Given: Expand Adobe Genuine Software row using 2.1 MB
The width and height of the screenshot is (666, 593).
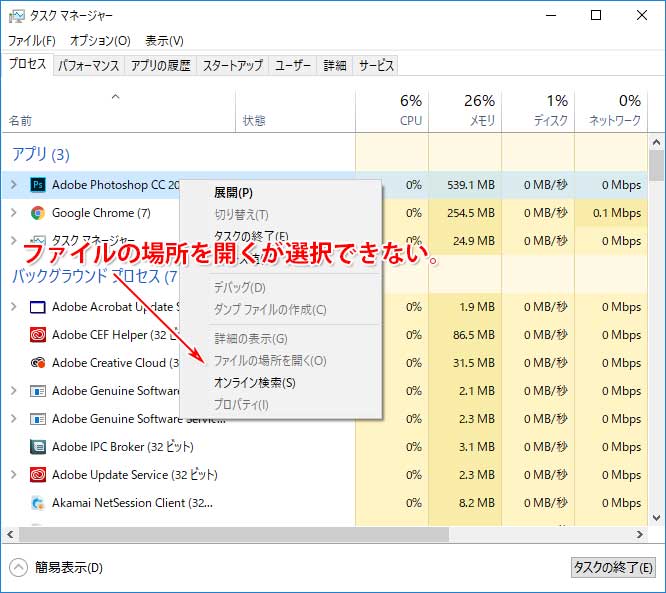Looking at the screenshot, I should point(14,391).
